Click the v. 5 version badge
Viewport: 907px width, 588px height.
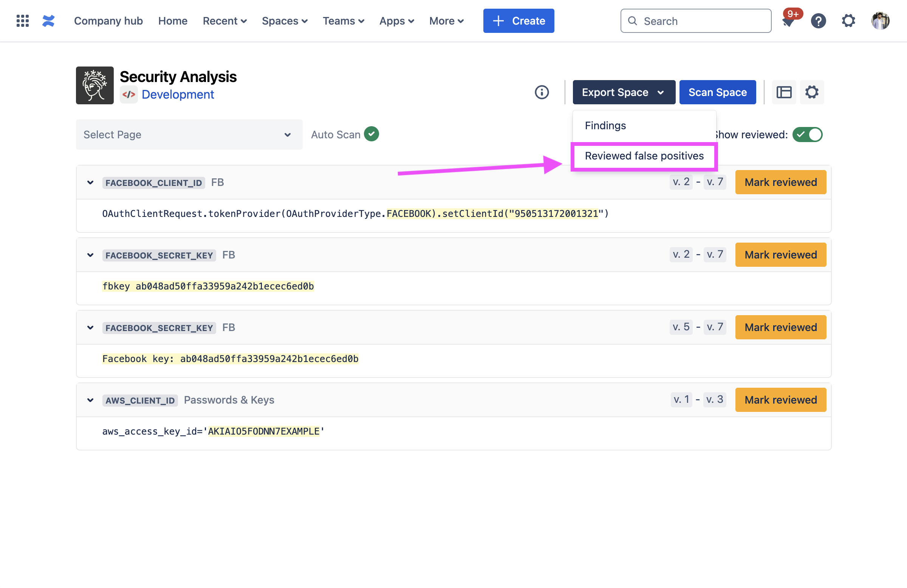[681, 327]
